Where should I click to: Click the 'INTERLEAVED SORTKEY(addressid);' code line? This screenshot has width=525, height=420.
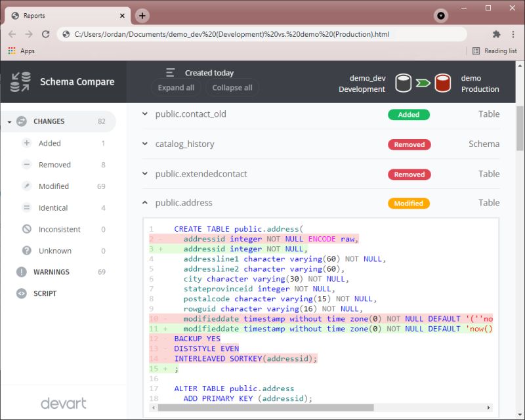[245, 358]
